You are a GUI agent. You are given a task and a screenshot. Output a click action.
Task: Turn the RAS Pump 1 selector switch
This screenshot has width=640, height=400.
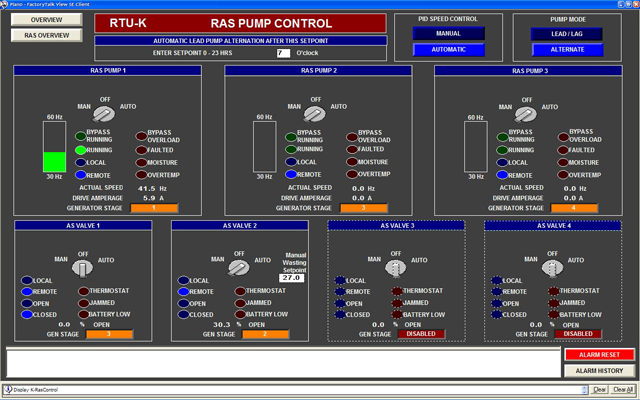(x=103, y=114)
